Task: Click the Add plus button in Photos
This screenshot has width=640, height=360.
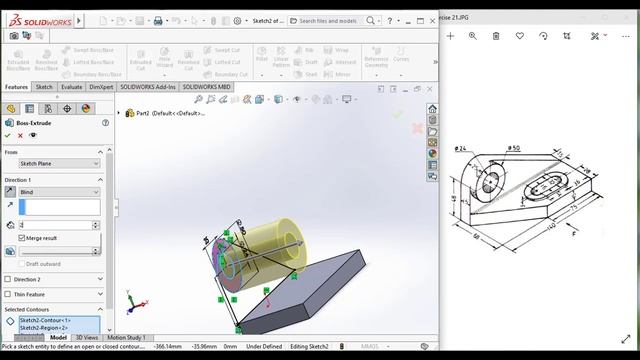Action: (450, 36)
